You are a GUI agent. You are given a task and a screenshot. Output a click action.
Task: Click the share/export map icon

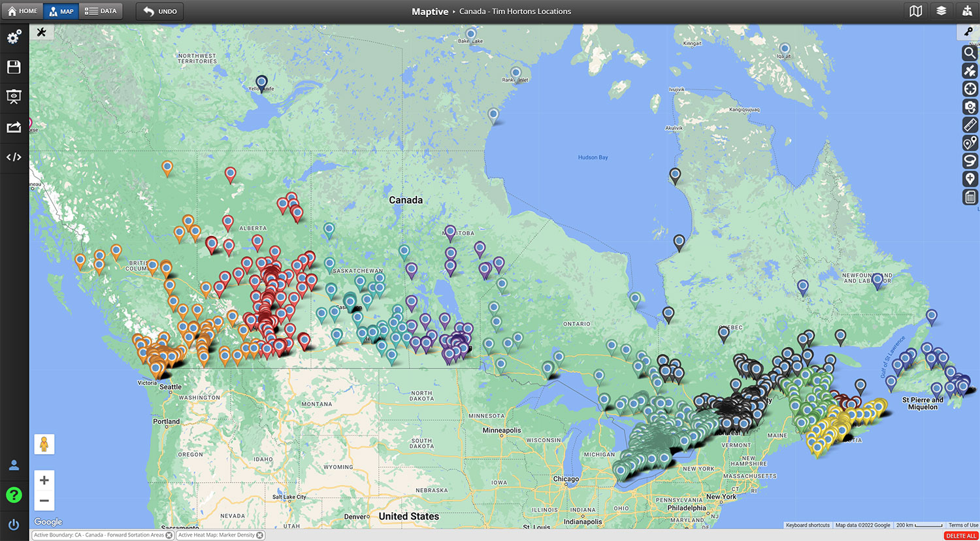point(14,127)
